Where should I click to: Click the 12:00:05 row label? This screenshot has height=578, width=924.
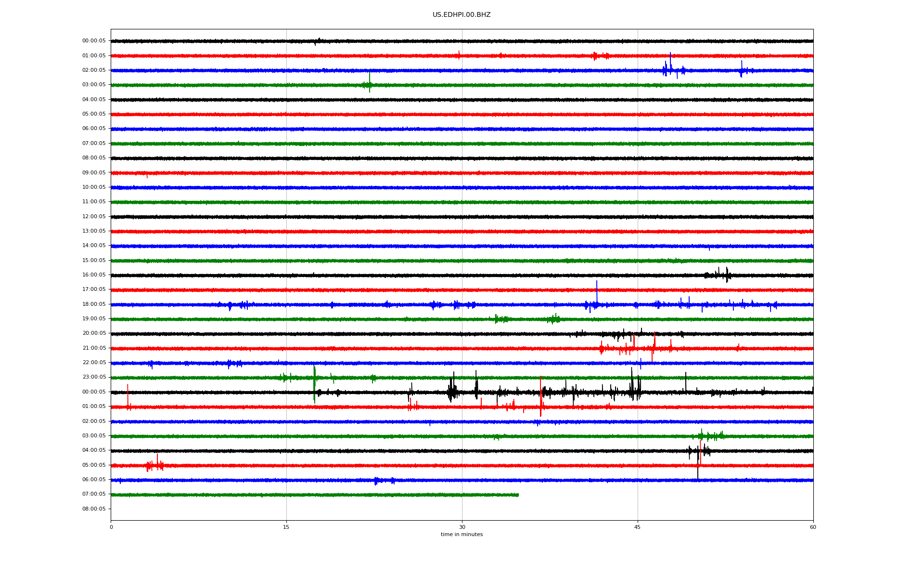tap(94, 217)
